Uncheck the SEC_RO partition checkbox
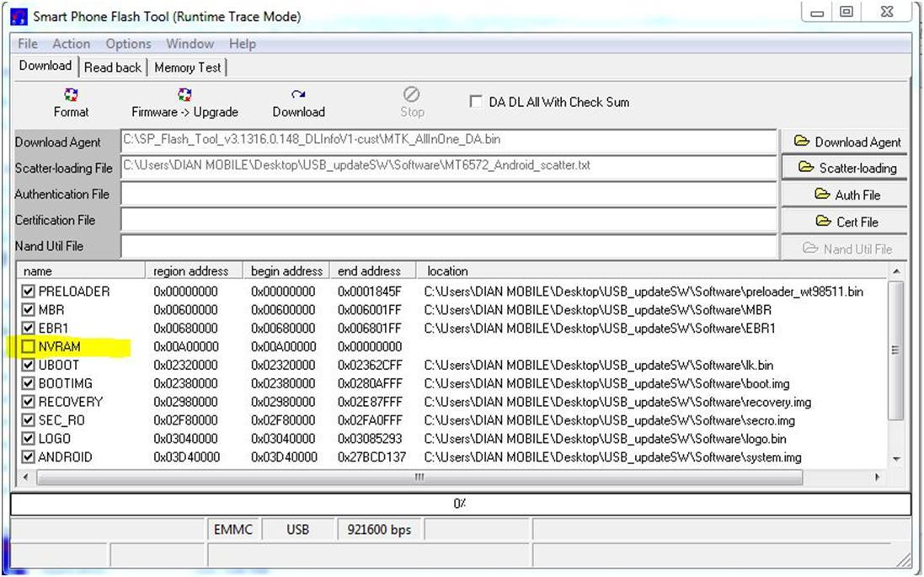 [28, 420]
